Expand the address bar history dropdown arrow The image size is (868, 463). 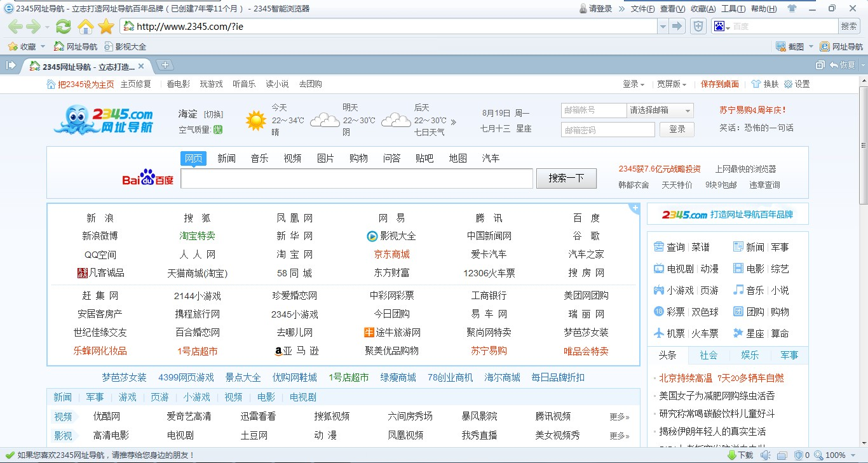click(x=663, y=26)
